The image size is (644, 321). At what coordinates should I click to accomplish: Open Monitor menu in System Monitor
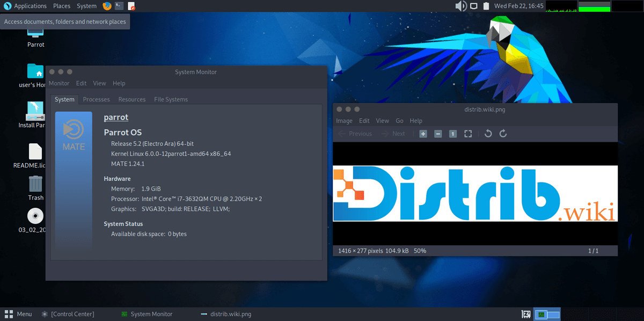coord(59,83)
